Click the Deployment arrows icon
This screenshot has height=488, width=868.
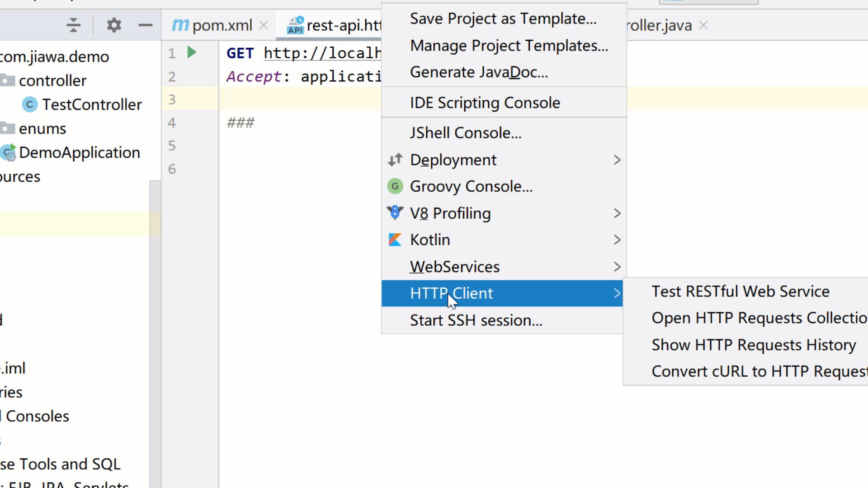tap(395, 160)
